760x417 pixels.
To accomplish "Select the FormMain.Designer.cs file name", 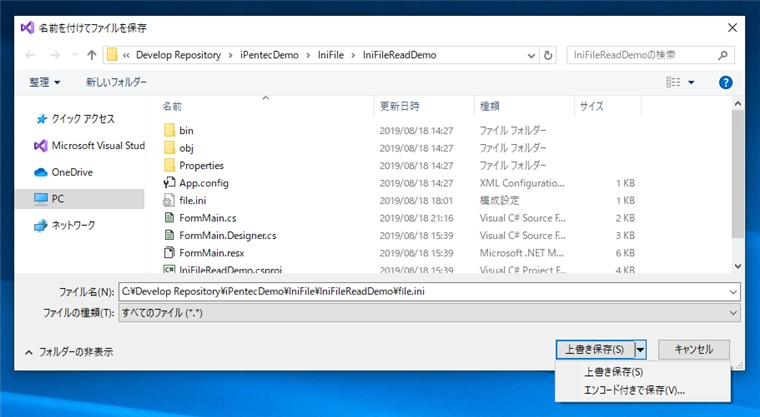I will (228, 235).
